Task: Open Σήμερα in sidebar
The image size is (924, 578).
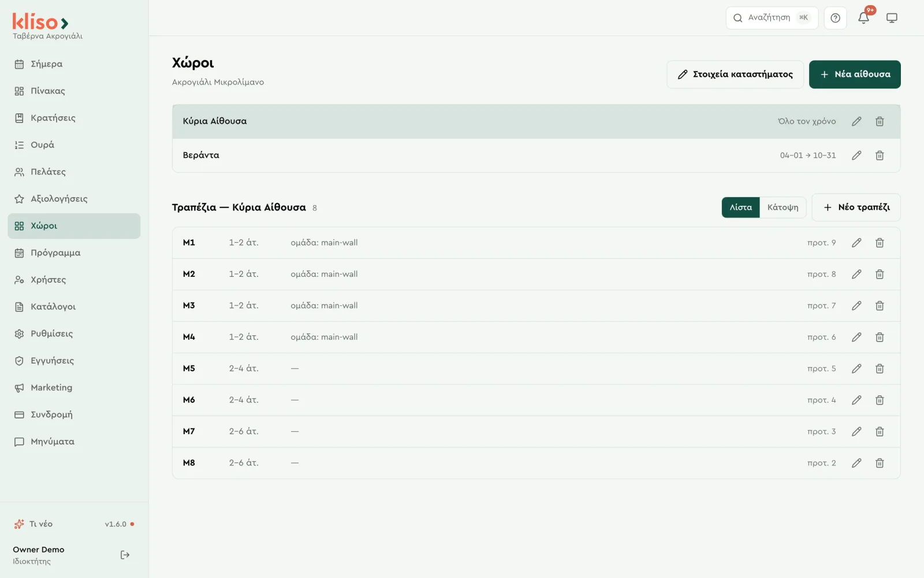Action: click(74, 64)
